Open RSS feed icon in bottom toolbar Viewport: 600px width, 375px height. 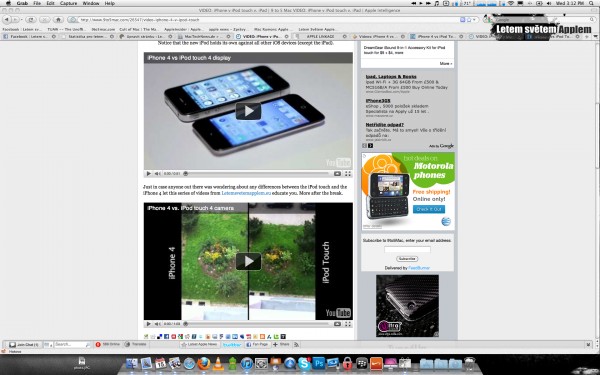pyautogui.click(x=296, y=345)
